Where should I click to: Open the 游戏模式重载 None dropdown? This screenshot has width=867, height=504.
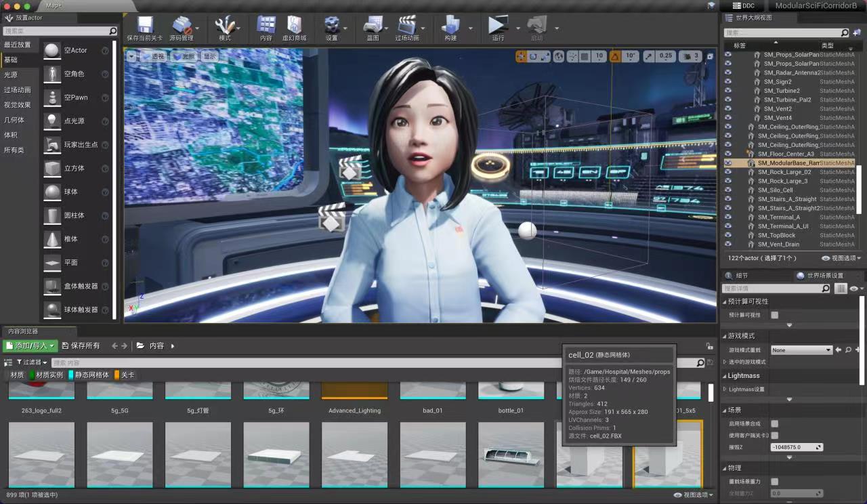click(801, 350)
